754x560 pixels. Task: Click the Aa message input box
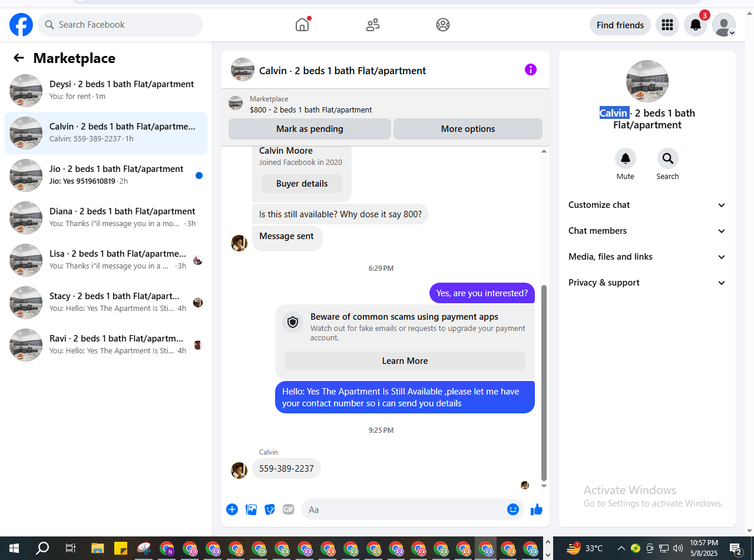click(412, 509)
